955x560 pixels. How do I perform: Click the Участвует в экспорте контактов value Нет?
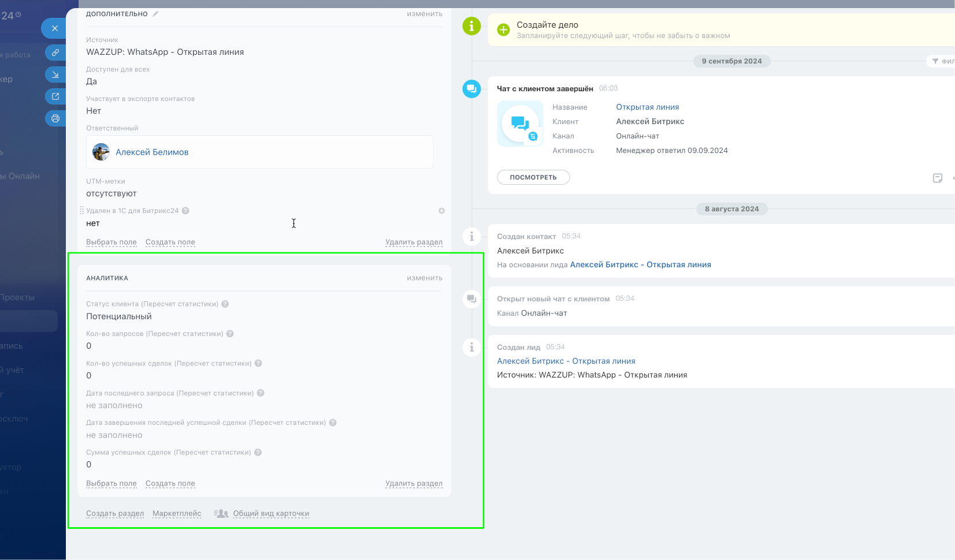click(94, 111)
